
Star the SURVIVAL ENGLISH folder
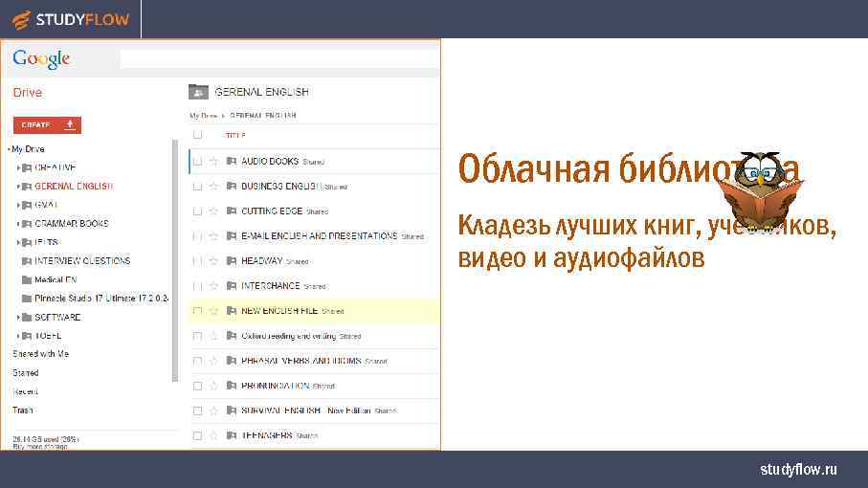point(213,410)
